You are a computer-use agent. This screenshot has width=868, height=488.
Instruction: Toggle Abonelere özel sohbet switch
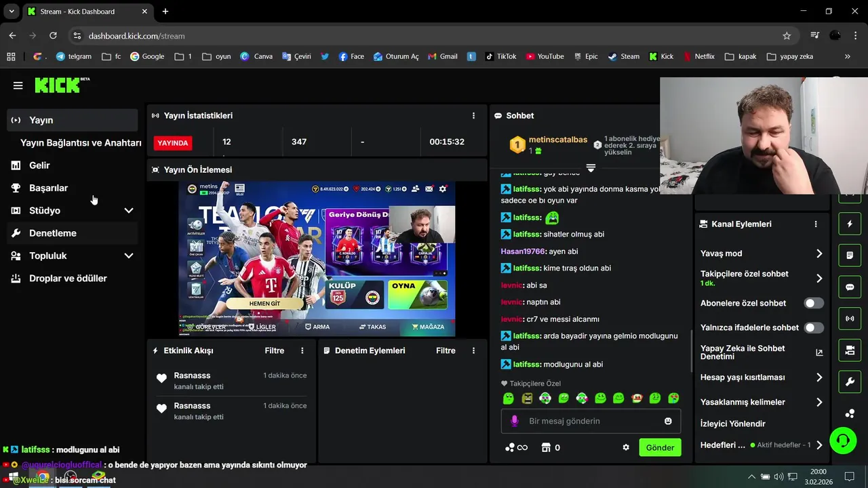[814, 303]
